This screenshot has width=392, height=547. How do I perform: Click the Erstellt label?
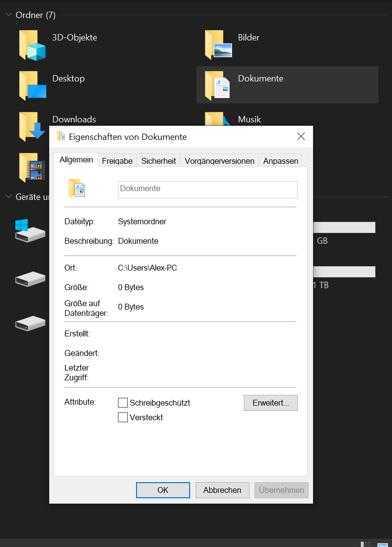point(78,333)
